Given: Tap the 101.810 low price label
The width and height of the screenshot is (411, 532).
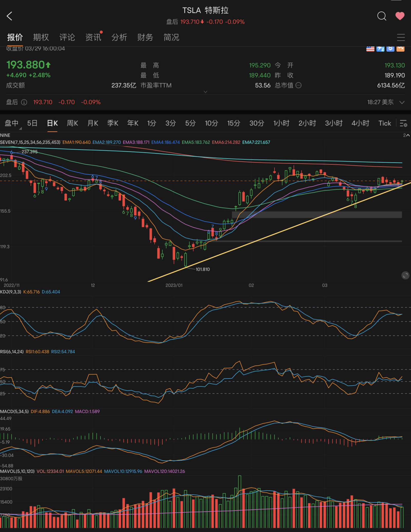Looking at the screenshot, I should coord(203,269).
